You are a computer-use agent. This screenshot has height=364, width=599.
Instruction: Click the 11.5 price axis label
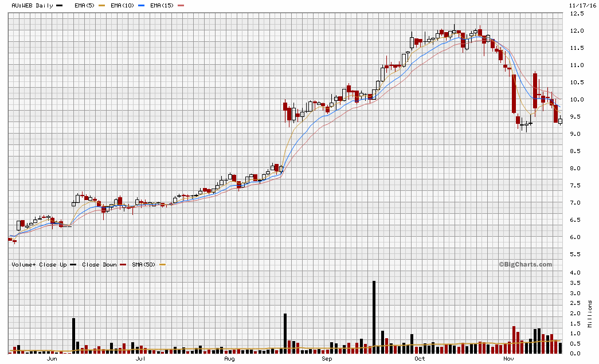[577, 48]
